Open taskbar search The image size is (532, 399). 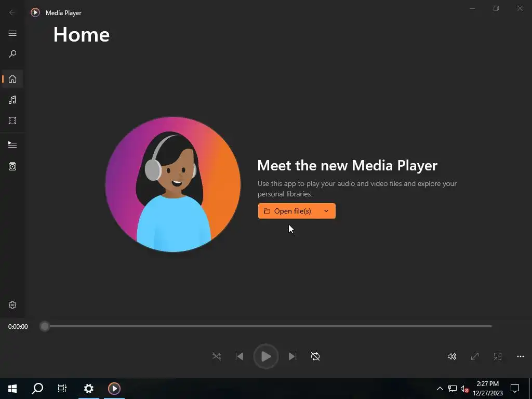coord(37,389)
